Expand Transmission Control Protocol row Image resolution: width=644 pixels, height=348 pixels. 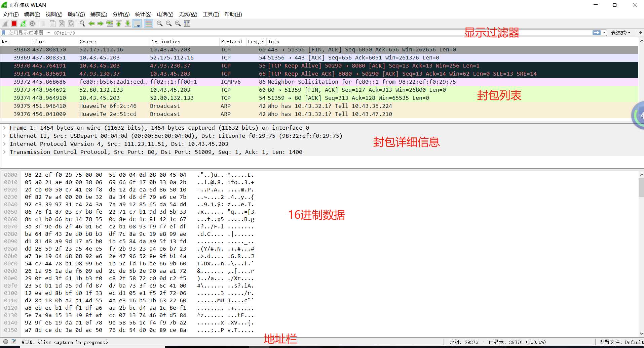[x=4, y=152]
